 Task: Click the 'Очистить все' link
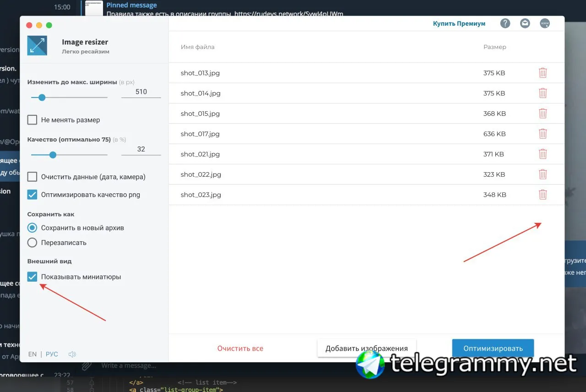(x=240, y=348)
